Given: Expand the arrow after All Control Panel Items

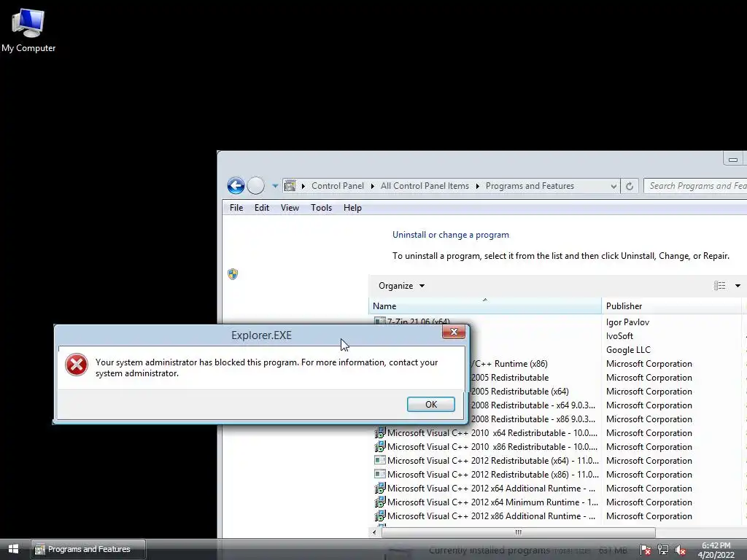Looking at the screenshot, I should [x=477, y=186].
